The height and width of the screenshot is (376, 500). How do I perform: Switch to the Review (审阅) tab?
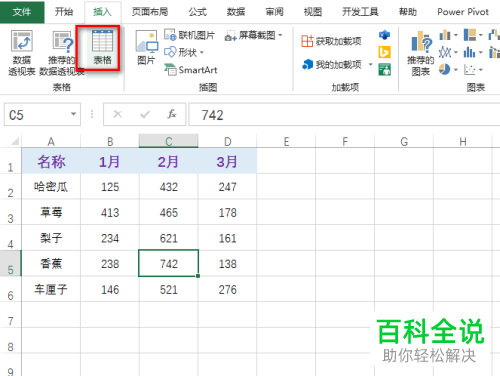(x=275, y=12)
